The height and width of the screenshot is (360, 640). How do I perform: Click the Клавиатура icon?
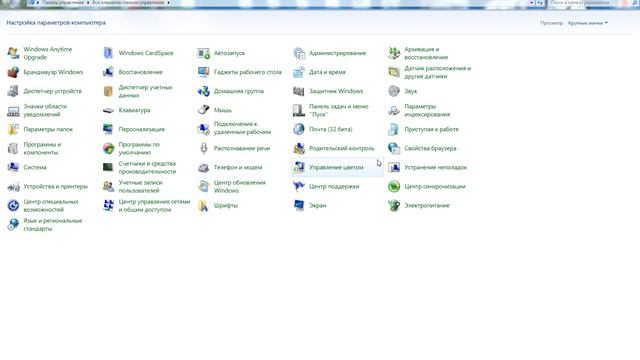(108, 110)
